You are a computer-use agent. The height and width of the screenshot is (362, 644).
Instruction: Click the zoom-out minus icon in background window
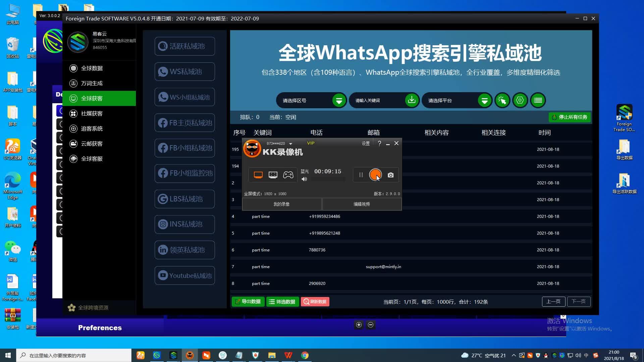tap(371, 325)
